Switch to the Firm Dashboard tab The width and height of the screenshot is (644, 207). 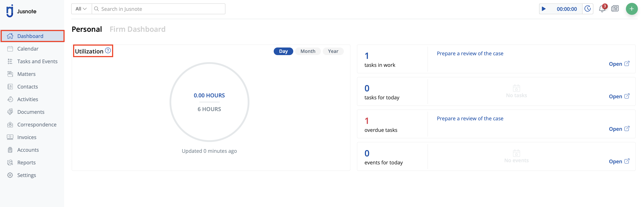tap(137, 29)
